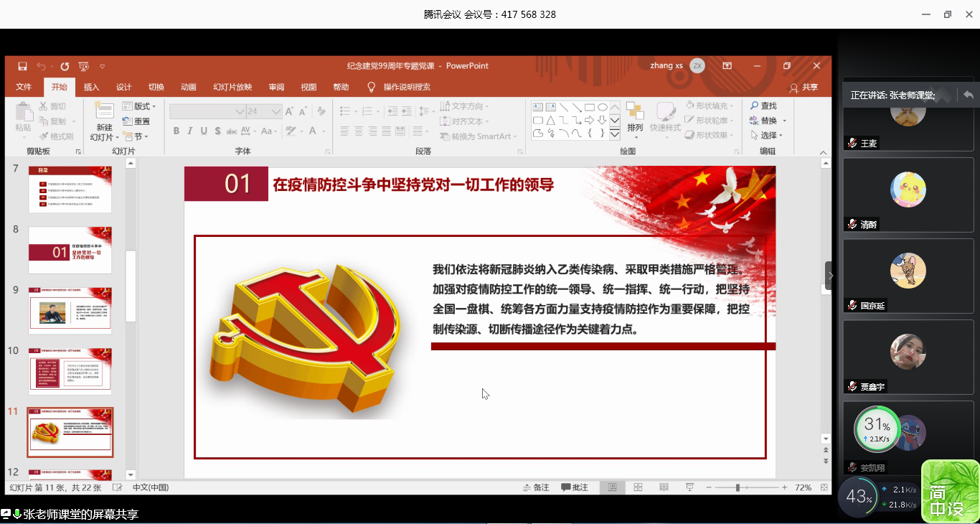Toggle Align Left paragraph alignment
Viewport: 980px width, 524px height.
tap(344, 131)
